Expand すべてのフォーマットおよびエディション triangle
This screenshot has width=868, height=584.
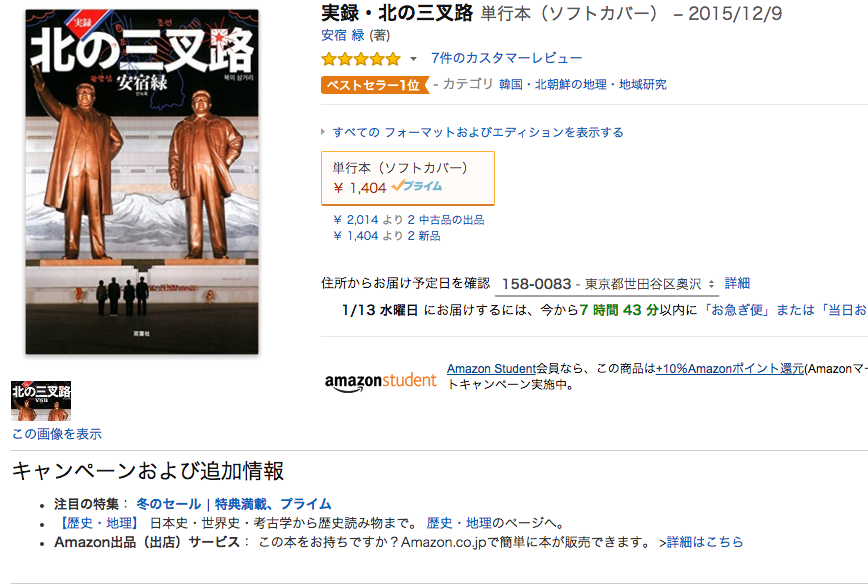323,132
